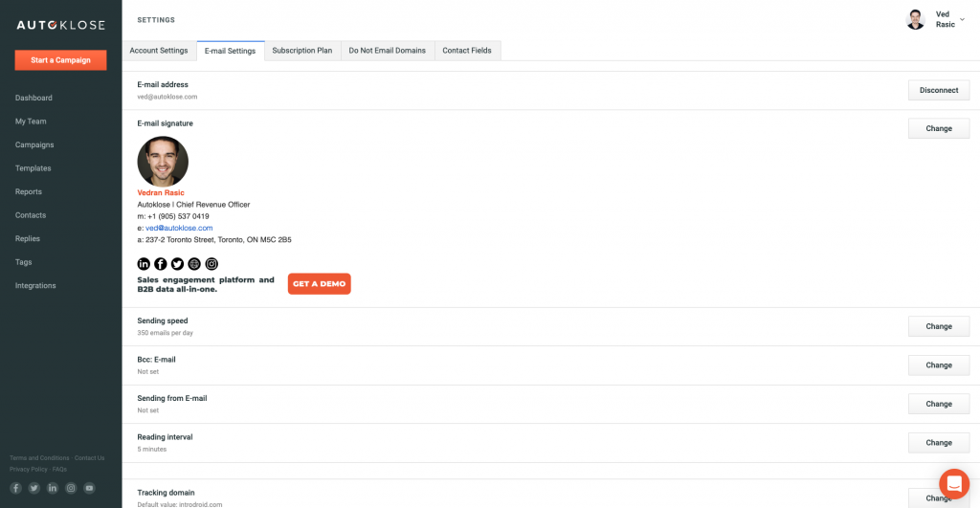This screenshot has width=980, height=508.
Task: Disconnect the e-mail address
Action: 939,90
